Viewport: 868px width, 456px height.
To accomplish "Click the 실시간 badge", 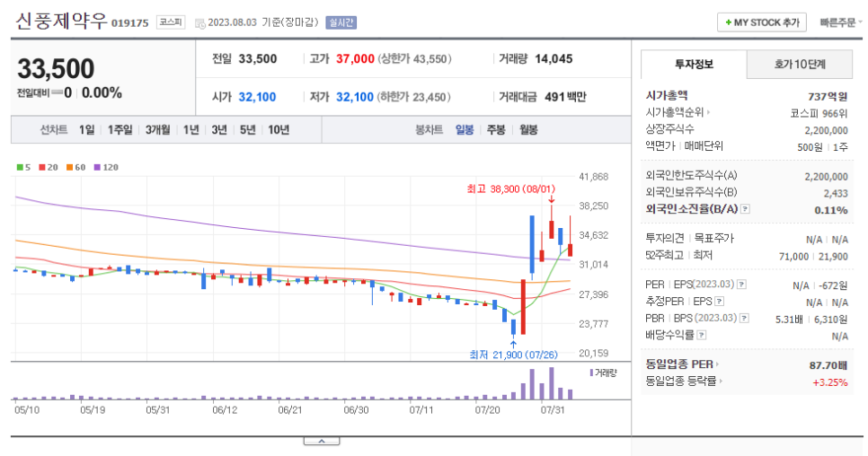I will tap(341, 22).
